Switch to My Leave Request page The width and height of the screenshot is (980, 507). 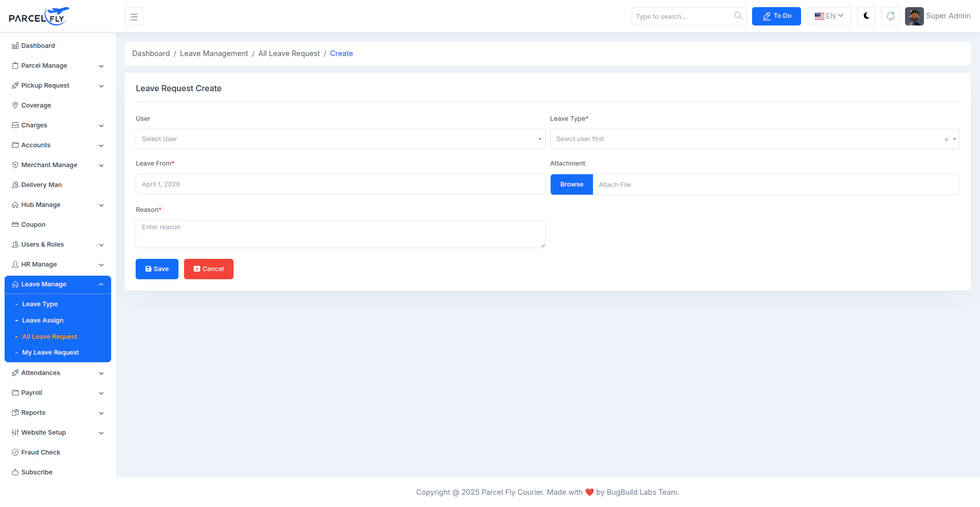point(50,352)
